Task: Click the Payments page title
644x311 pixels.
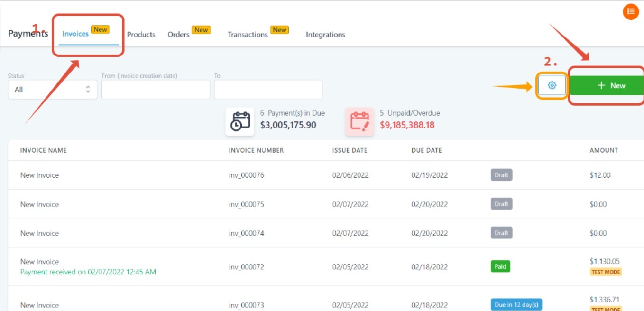Action: [x=28, y=34]
